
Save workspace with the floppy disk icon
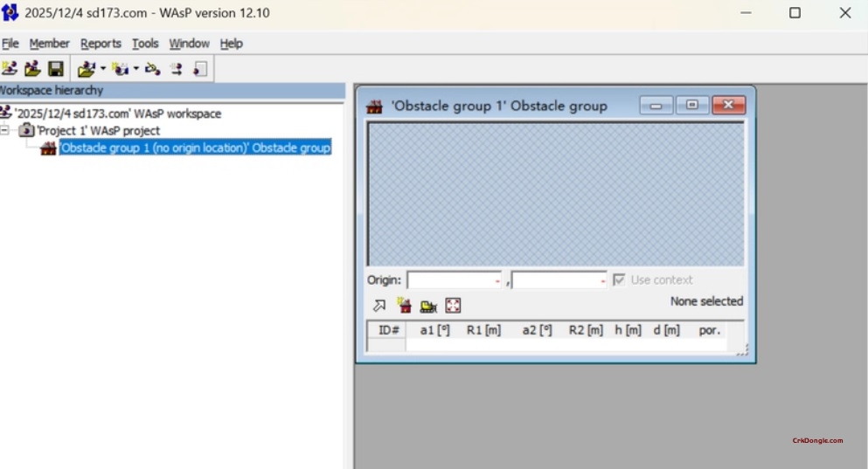pyautogui.click(x=56, y=69)
